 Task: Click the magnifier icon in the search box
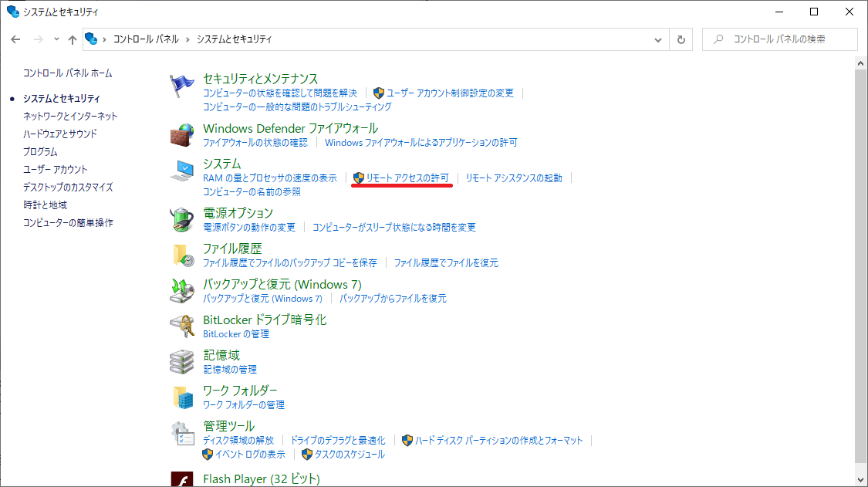tap(718, 39)
